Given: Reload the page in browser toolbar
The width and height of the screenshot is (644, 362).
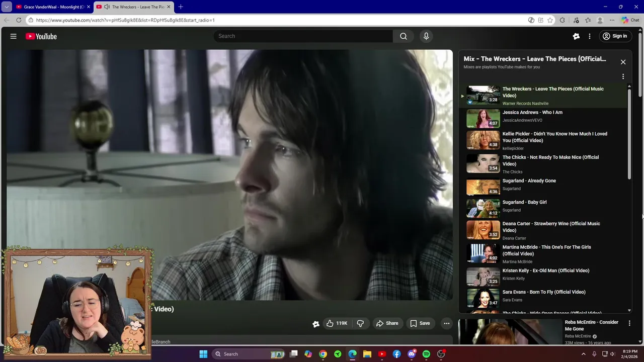Looking at the screenshot, I should coord(19,20).
